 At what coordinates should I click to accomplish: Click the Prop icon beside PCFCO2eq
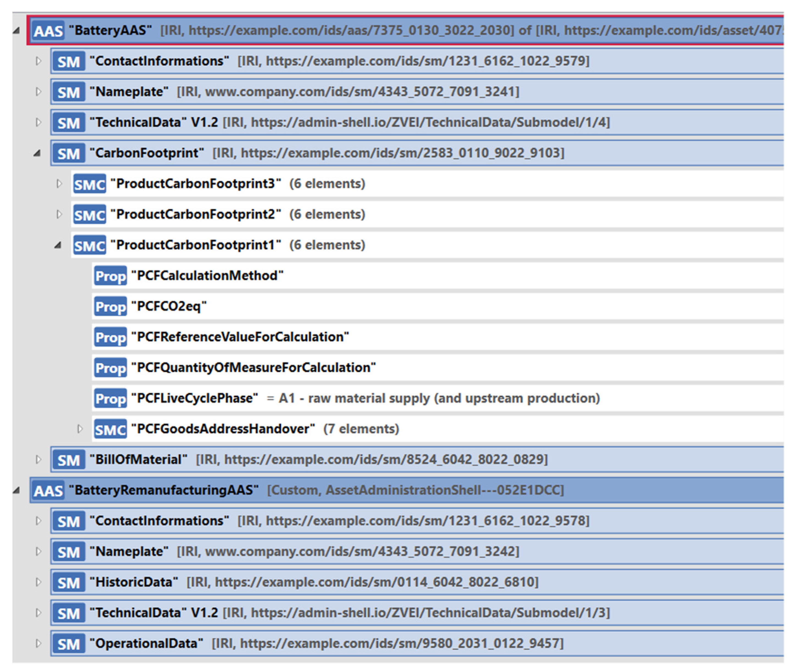point(111,307)
